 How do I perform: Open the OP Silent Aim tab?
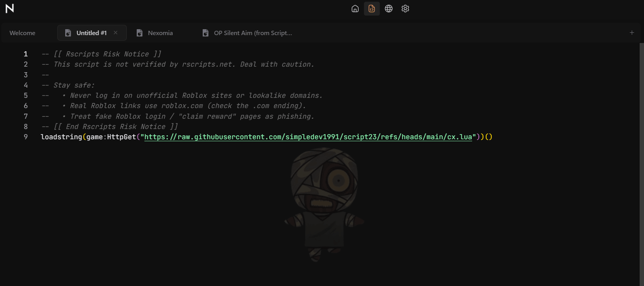pyautogui.click(x=253, y=33)
